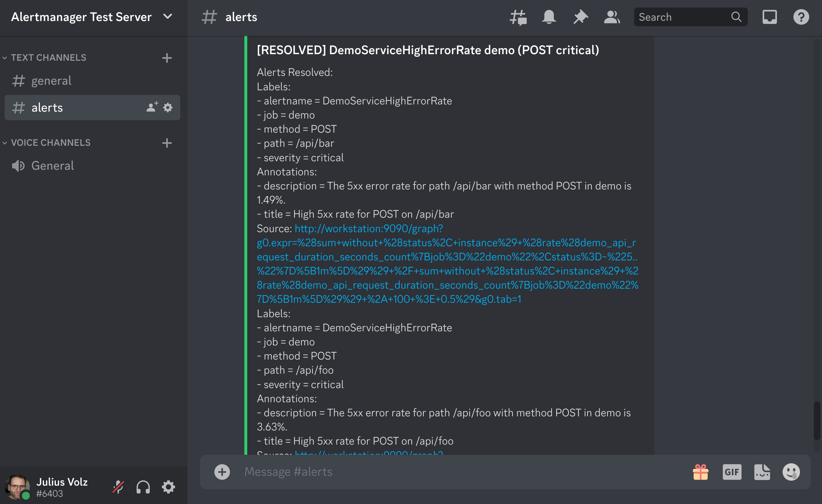Open the pinned messages icon
Image resolution: width=822 pixels, height=504 pixels.
(580, 17)
